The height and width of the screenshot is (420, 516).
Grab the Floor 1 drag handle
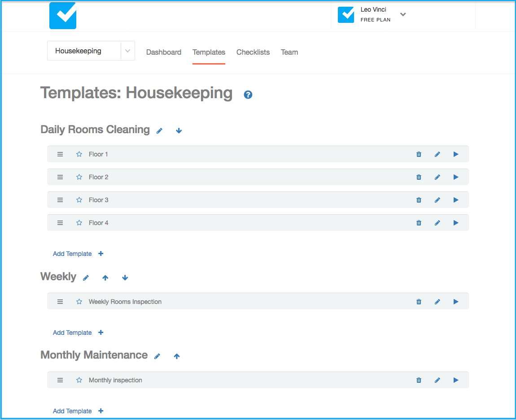[x=60, y=154]
